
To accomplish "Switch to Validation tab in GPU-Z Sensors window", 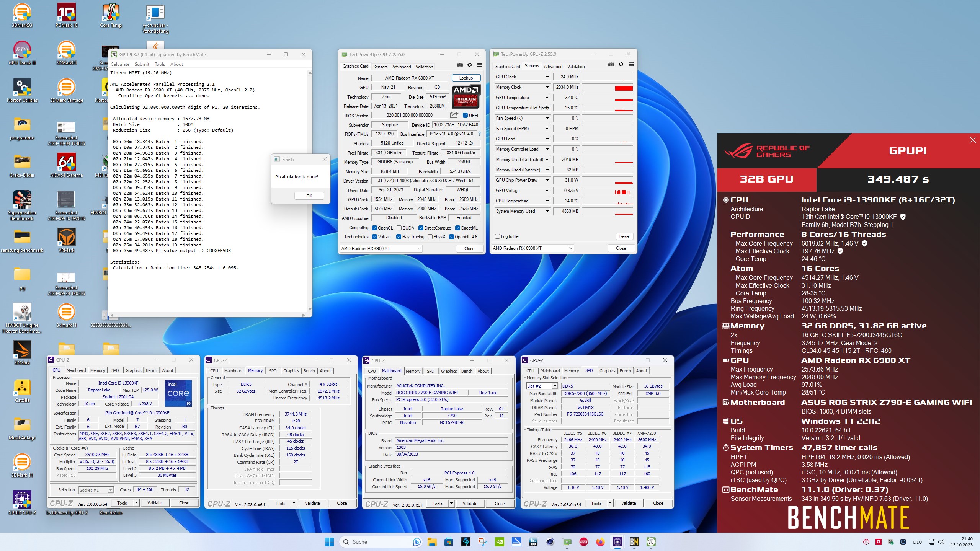I will [576, 66].
